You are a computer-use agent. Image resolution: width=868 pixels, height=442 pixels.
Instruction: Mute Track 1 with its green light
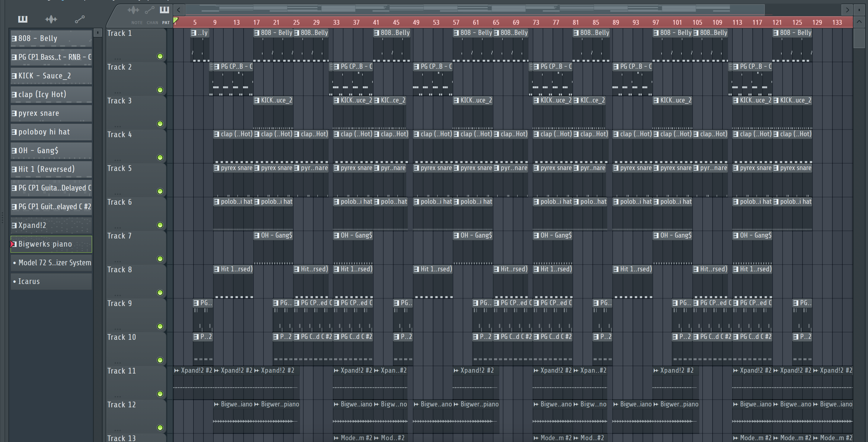160,56
